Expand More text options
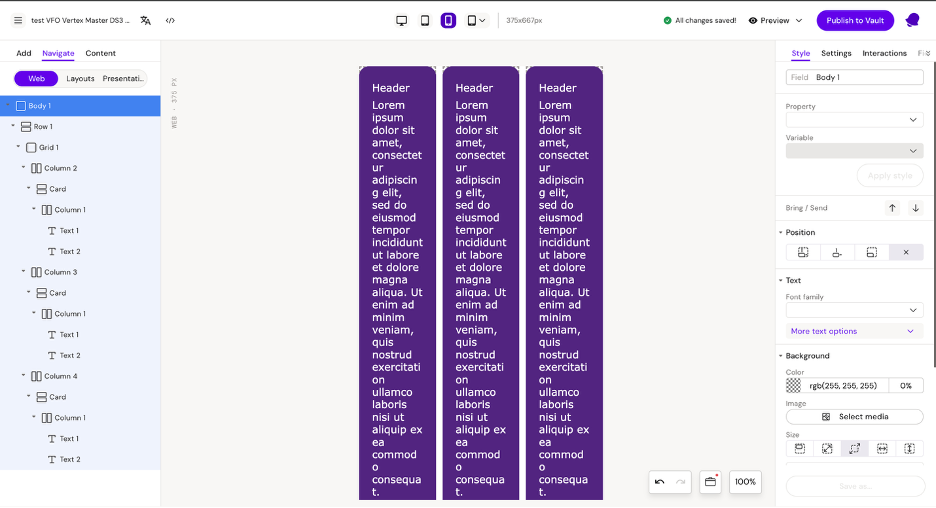936x508 pixels. [x=854, y=331]
